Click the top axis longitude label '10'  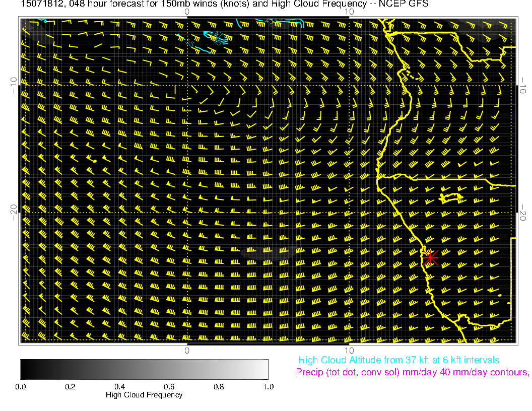[349, 12]
